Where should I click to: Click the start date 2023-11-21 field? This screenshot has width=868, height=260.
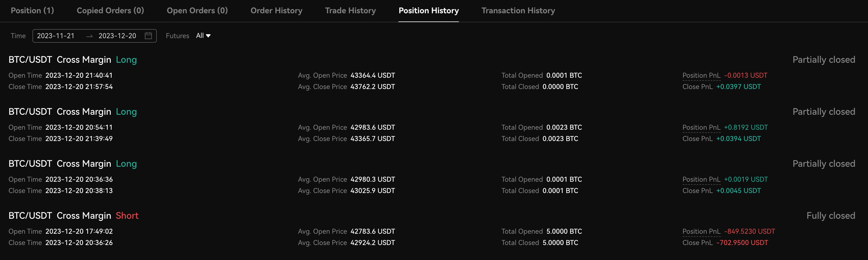(56, 36)
